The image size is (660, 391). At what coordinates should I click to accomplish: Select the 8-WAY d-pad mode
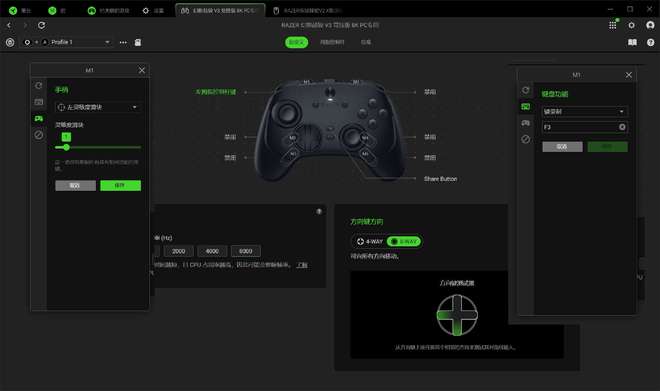(404, 242)
